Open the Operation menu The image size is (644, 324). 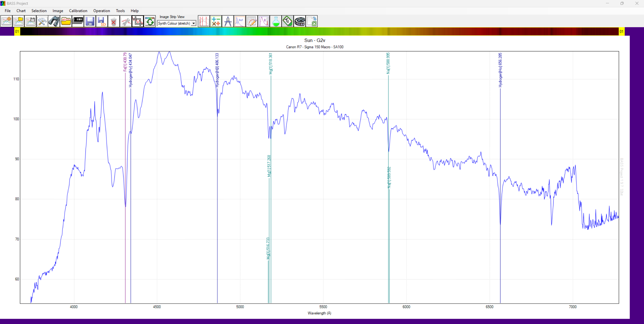(x=101, y=11)
